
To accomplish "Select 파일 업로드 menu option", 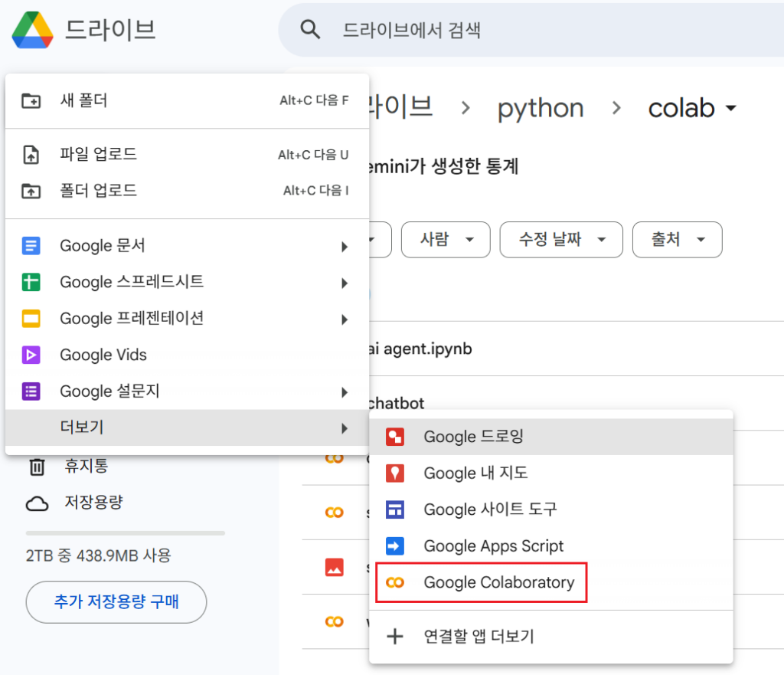I will (x=98, y=154).
